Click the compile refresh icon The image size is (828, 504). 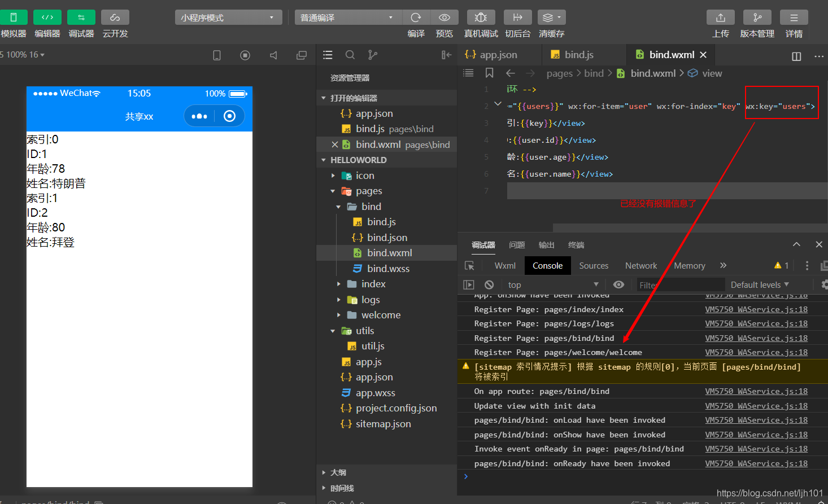pos(416,17)
